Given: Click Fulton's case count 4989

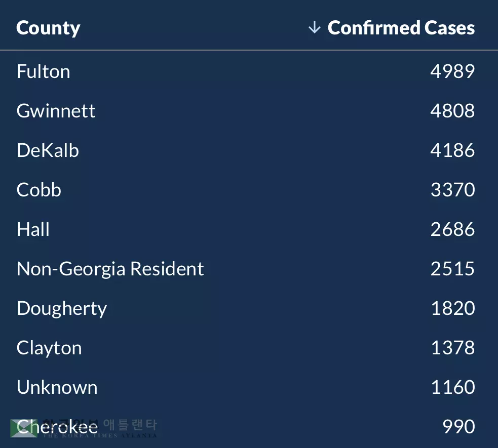Looking at the screenshot, I should (452, 71).
